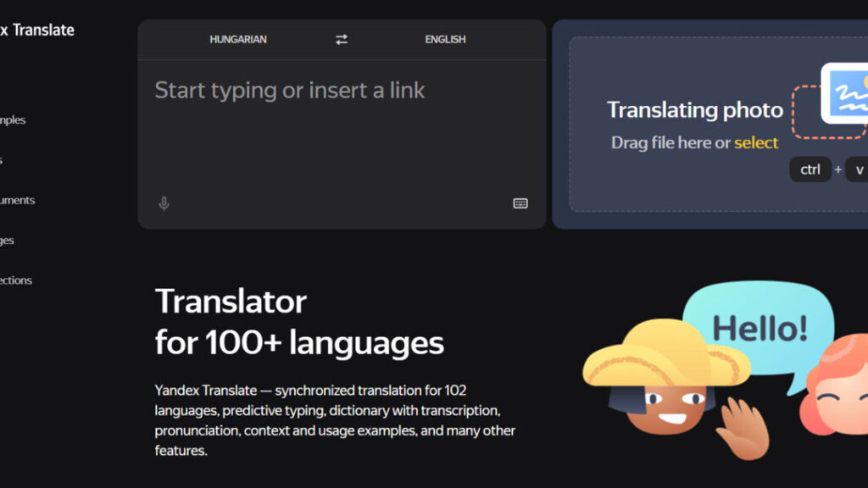Start voice input with microphone icon

click(x=164, y=203)
